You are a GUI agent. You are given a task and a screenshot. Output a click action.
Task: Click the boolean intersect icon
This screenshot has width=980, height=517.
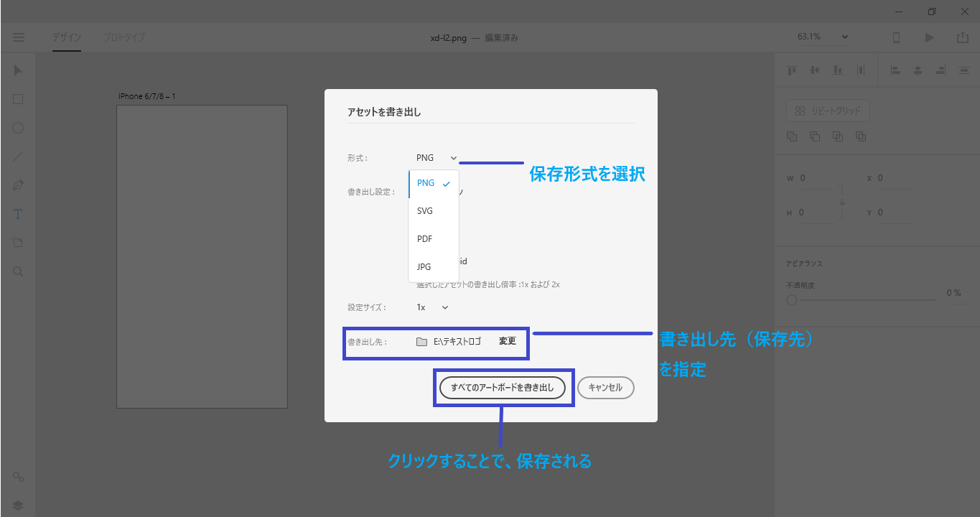click(x=838, y=136)
